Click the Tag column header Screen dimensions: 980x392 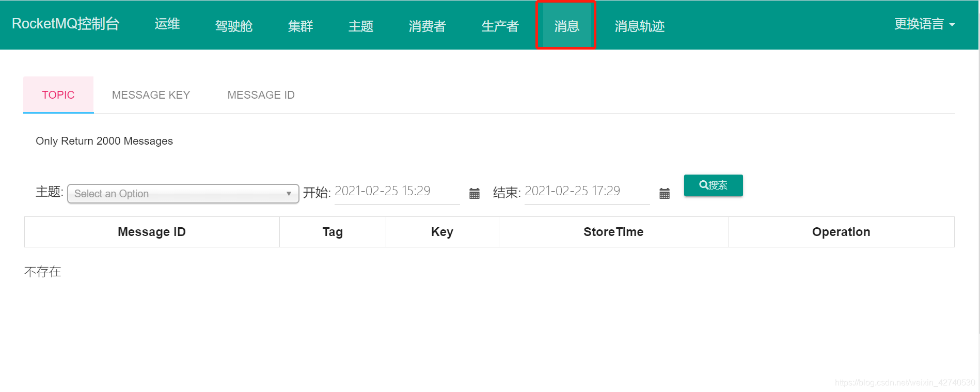click(333, 232)
